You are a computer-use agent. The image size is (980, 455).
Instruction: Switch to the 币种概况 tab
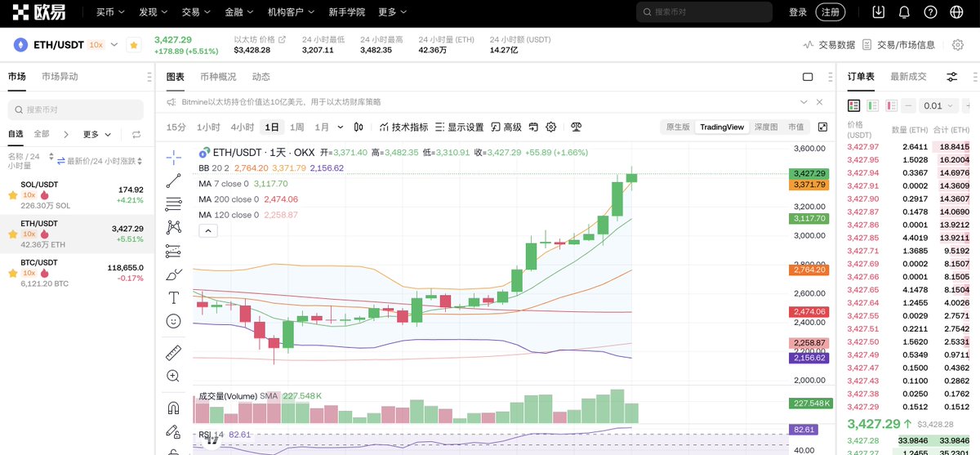coord(218,77)
